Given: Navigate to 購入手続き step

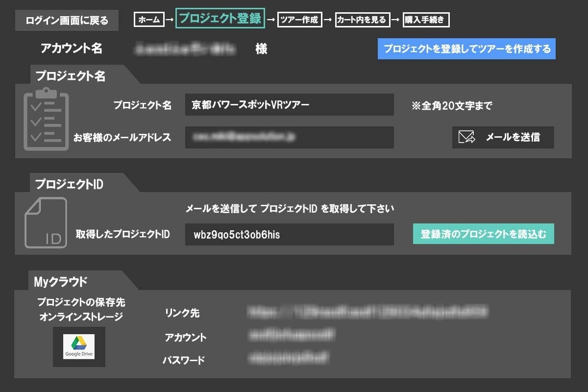Looking at the screenshot, I should [x=425, y=20].
